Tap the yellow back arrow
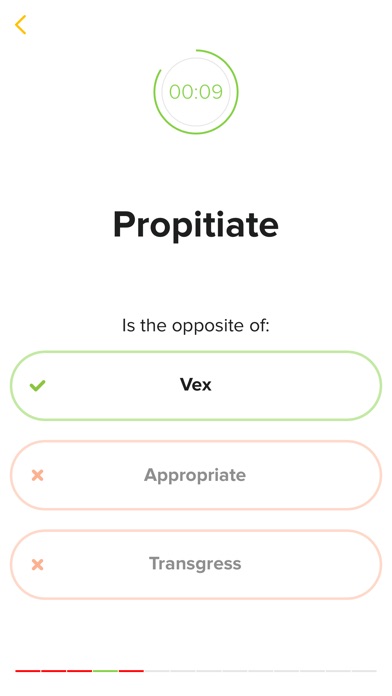Viewport: 392px width, 696px height. tap(20, 25)
